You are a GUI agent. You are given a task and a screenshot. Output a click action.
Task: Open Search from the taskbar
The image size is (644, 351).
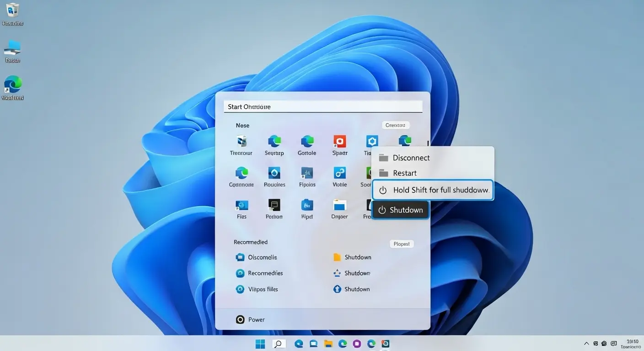(x=278, y=344)
